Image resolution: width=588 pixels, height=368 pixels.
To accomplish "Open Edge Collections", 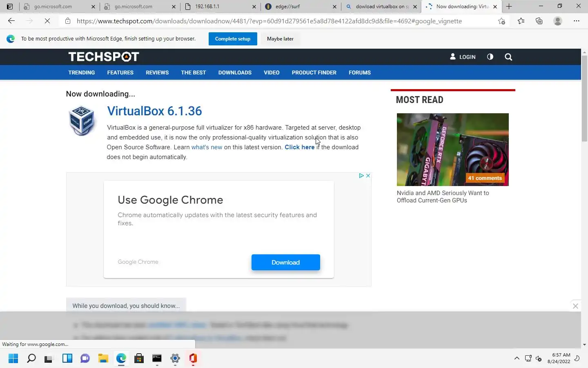I will pyautogui.click(x=539, y=21).
